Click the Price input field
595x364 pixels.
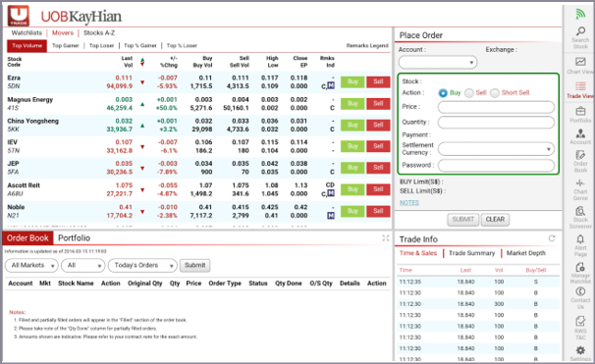point(496,107)
